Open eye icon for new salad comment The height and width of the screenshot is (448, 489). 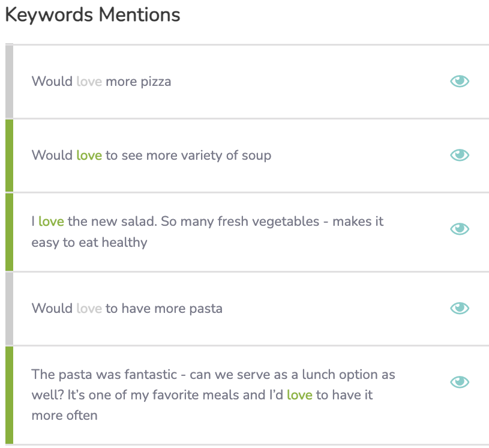460,229
